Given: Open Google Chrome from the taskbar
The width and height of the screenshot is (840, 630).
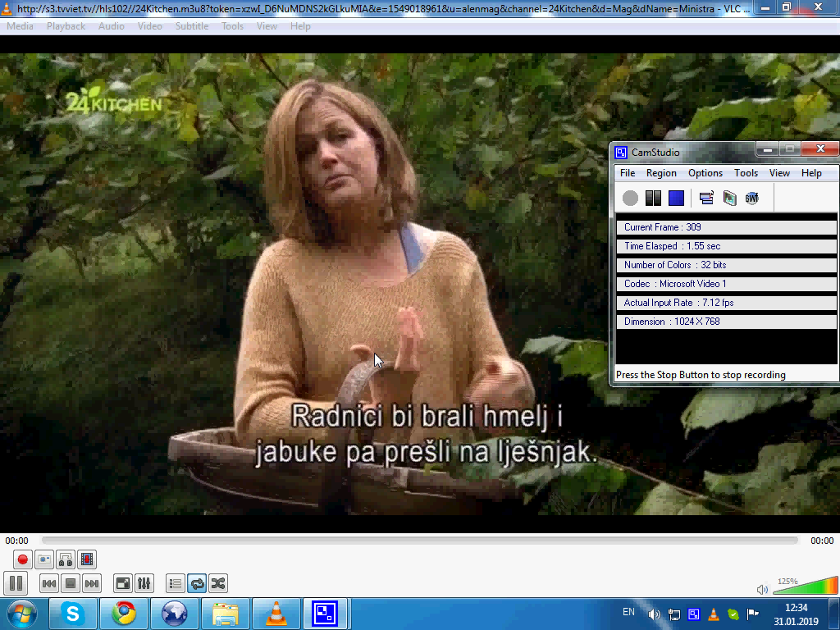Looking at the screenshot, I should [x=124, y=614].
